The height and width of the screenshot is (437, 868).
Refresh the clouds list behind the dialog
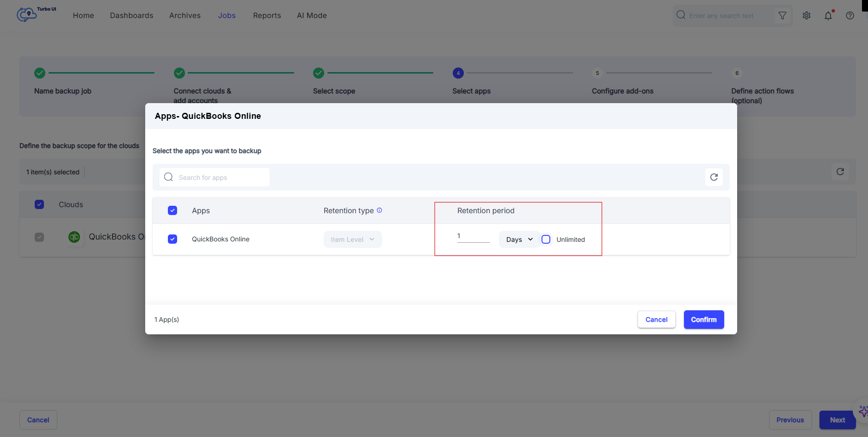[x=840, y=172]
